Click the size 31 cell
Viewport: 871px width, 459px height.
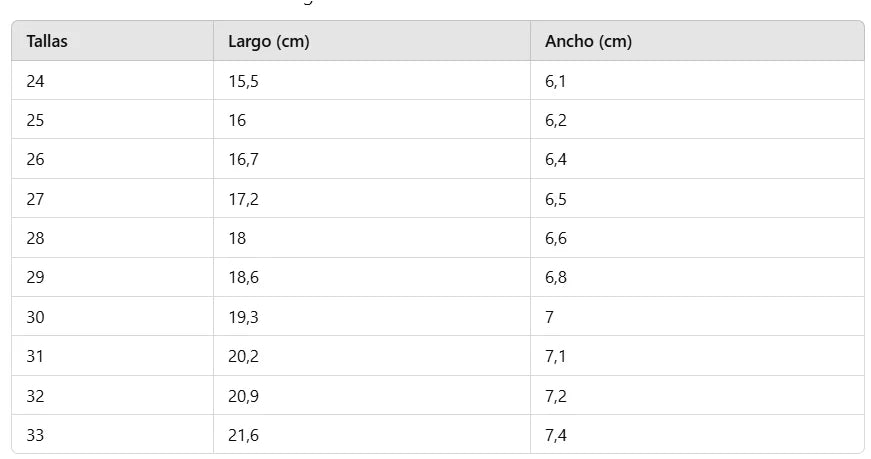tap(36, 356)
